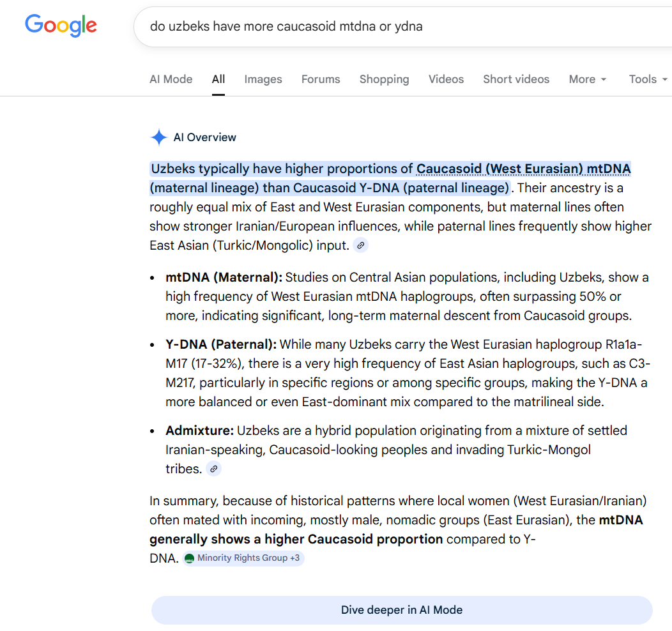Open source link icon after 'tribes.'
This screenshot has width=672, height=631.
(x=213, y=469)
